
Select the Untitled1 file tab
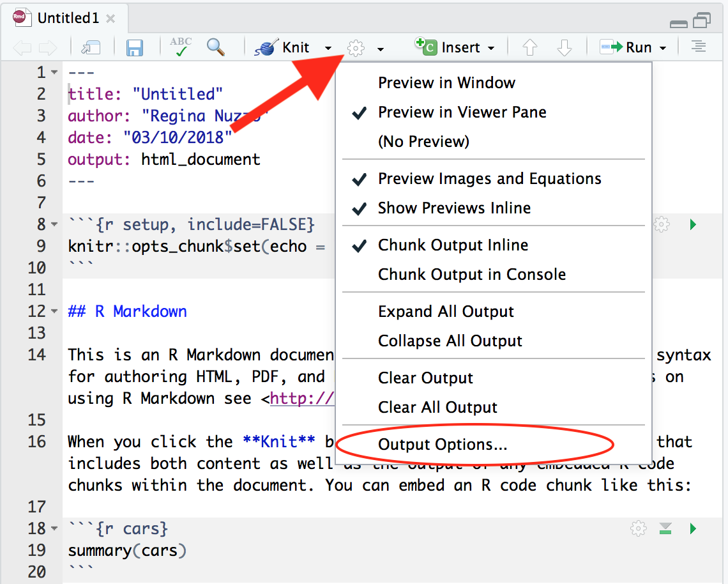click(64, 18)
